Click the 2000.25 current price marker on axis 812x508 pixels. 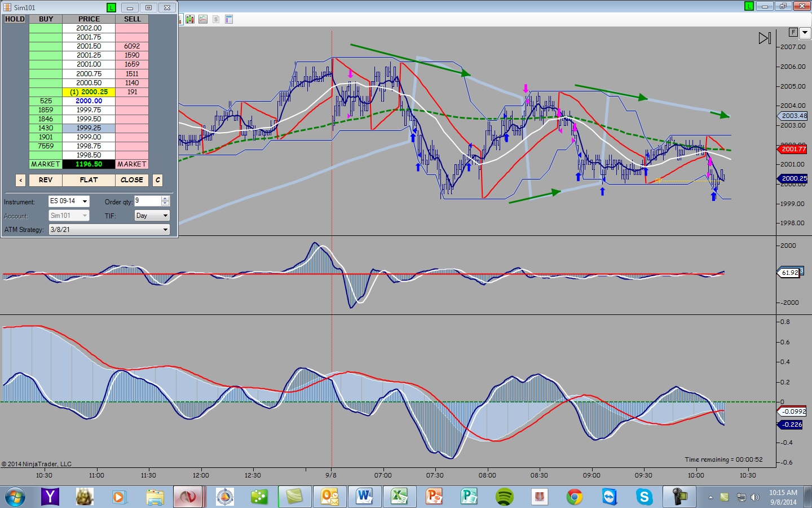pos(793,178)
